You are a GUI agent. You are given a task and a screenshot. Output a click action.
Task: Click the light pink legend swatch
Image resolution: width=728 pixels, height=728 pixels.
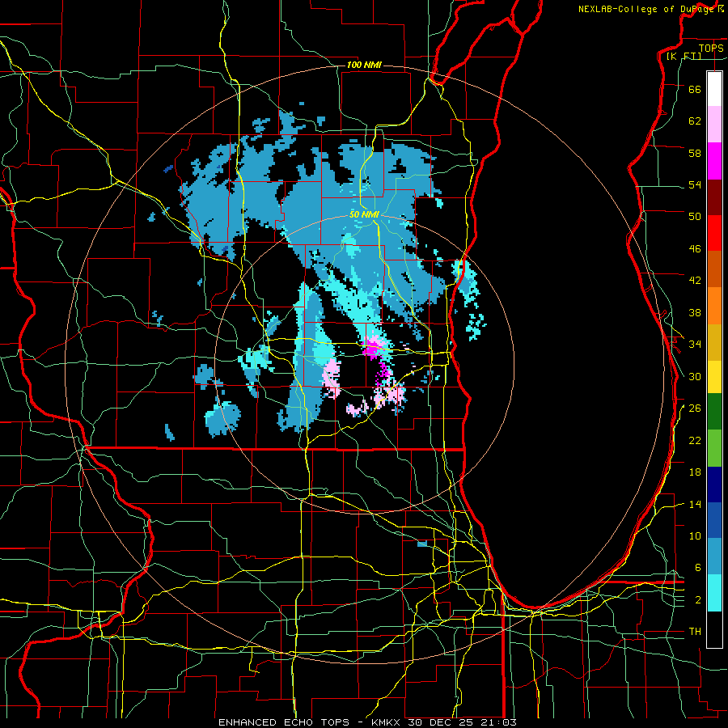coord(714,125)
